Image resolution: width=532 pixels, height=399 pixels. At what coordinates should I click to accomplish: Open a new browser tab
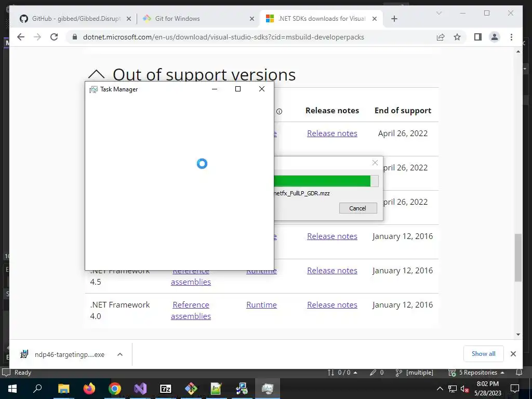394,19
